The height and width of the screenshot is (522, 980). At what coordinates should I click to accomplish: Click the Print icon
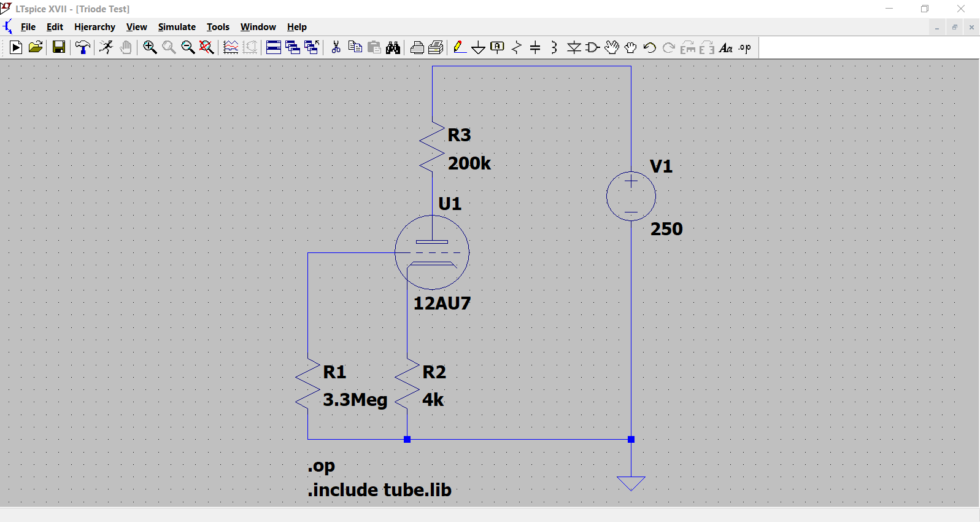[436, 47]
